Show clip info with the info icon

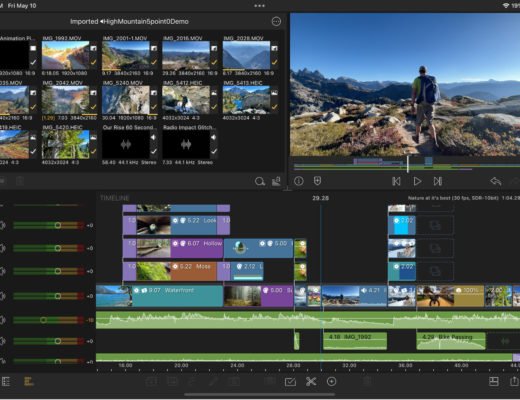pyautogui.click(x=299, y=181)
